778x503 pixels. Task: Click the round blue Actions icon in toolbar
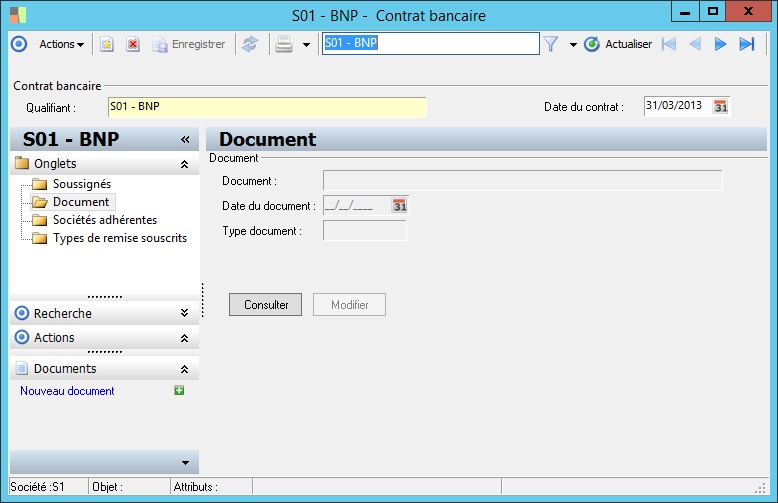click(x=19, y=44)
